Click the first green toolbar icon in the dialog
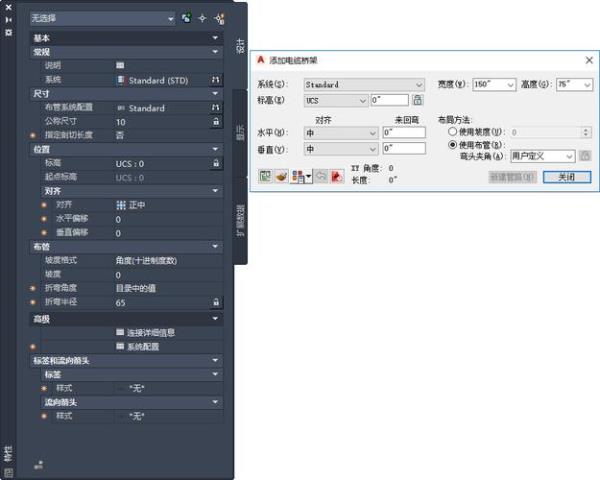600x480 pixels. [x=265, y=176]
